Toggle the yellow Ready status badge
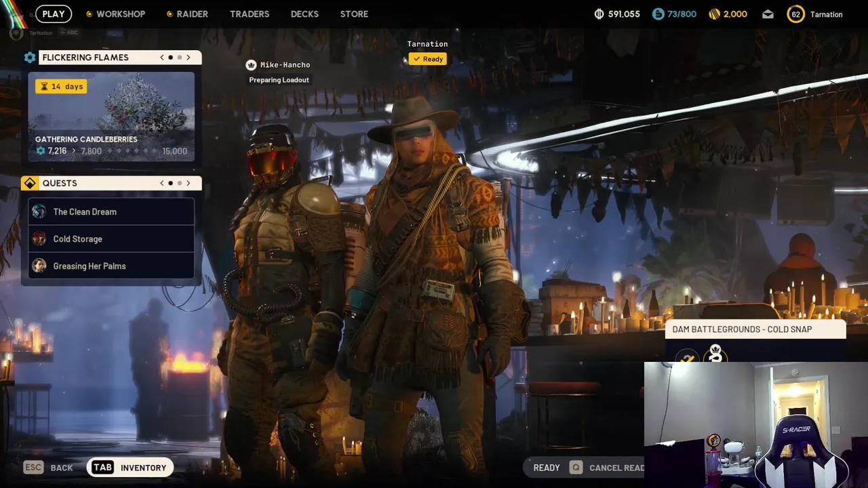Image resolution: width=868 pixels, height=488 pixels. [x=427, y=59]
